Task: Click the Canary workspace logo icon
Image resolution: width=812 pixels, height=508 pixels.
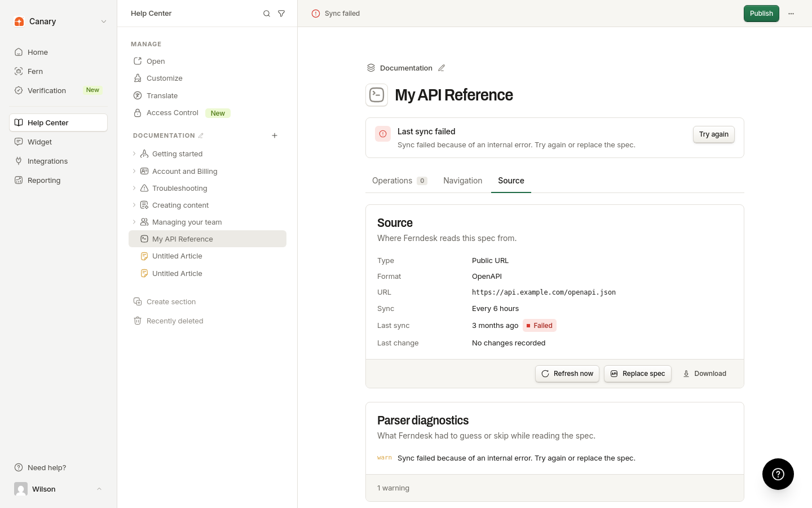Action: [x=19, y=21]
